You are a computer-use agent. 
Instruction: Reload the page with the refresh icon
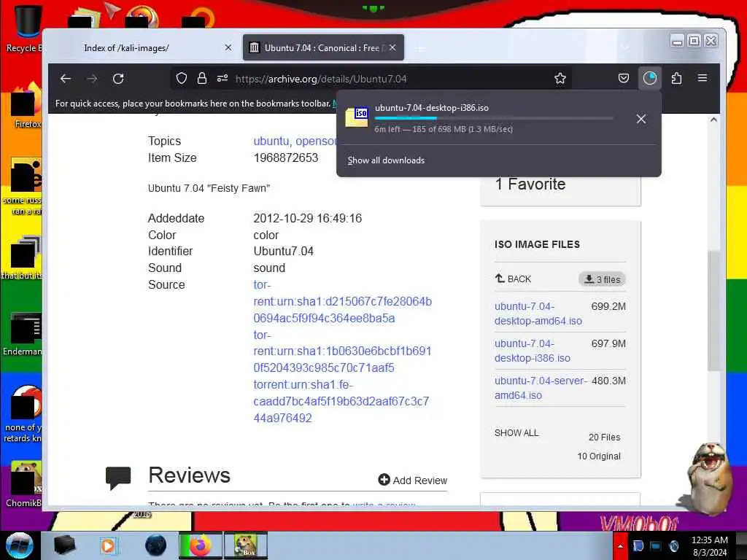pyautogui.click(x=118, y=79)
